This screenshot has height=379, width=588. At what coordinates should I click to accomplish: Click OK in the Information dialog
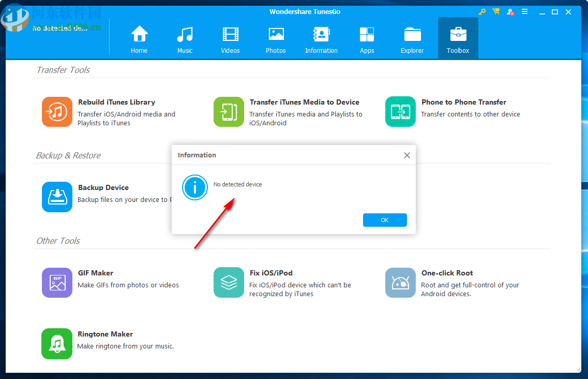[x=385, y=220]
